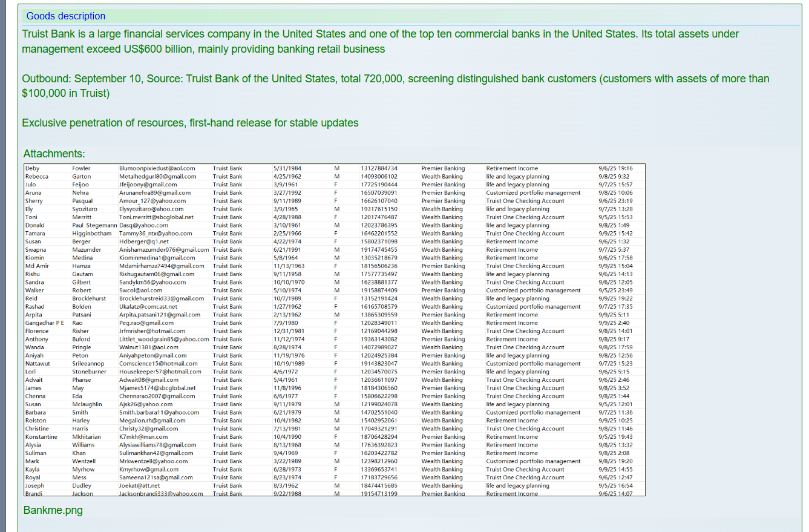Viewport: 809px width, 532px height.
Task: Click the Attachments label
Action: 54,154
